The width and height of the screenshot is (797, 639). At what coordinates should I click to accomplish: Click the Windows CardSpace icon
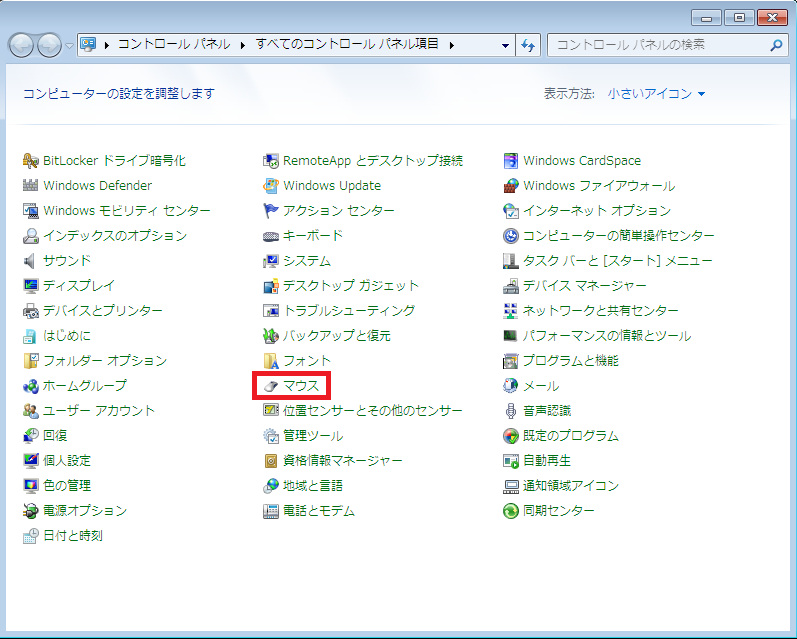click(x=510, y=161)
